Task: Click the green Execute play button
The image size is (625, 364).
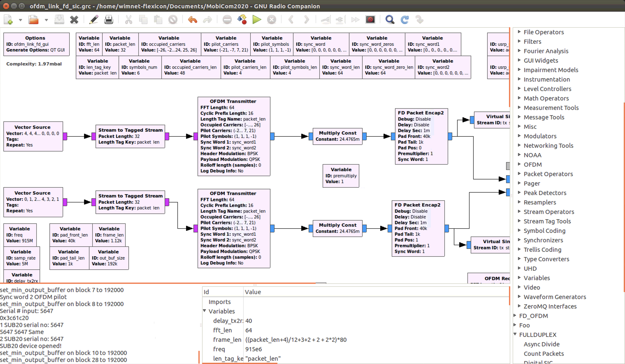Action: tap(257, 19)
